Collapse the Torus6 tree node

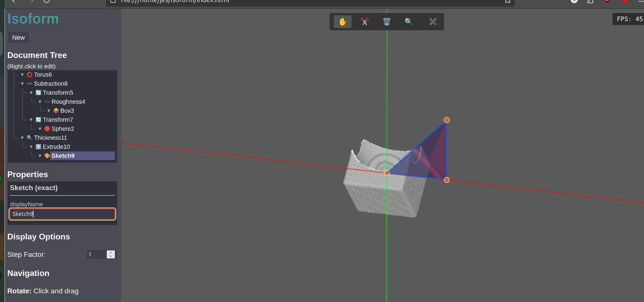(x=22, y=75)
